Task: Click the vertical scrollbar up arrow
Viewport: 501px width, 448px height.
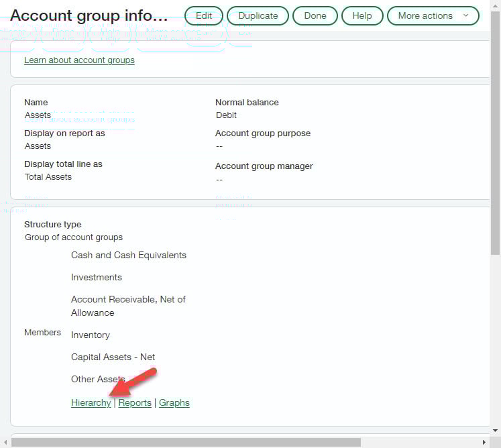Action: pos(496,5)
